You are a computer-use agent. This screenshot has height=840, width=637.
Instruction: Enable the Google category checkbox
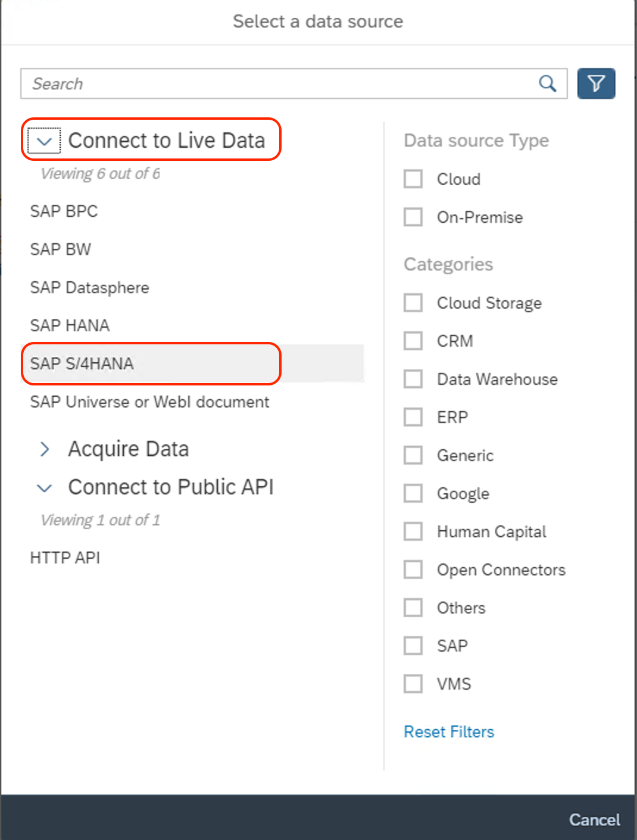click(413, 493)
